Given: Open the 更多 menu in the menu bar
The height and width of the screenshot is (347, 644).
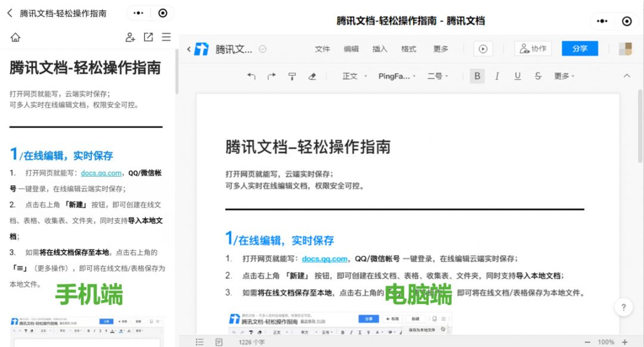Looking at the screenshot, I should coord(441,49).
